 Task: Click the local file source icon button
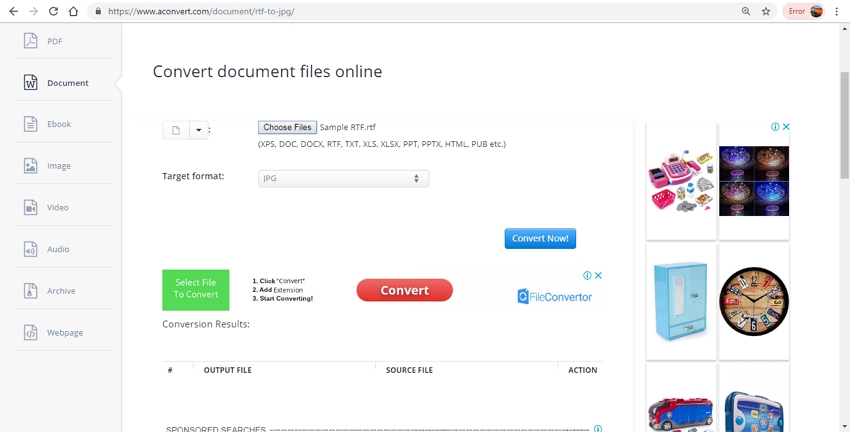click(176, 130)
